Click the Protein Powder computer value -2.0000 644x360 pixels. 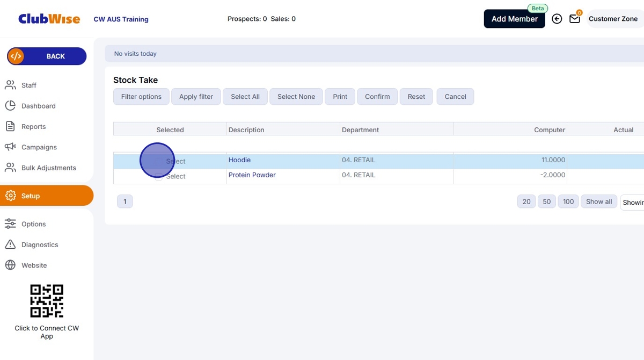552,175
